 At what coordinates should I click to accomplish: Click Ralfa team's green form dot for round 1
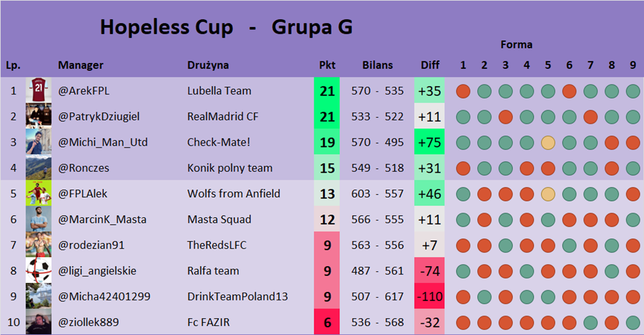tap(463, 271)
